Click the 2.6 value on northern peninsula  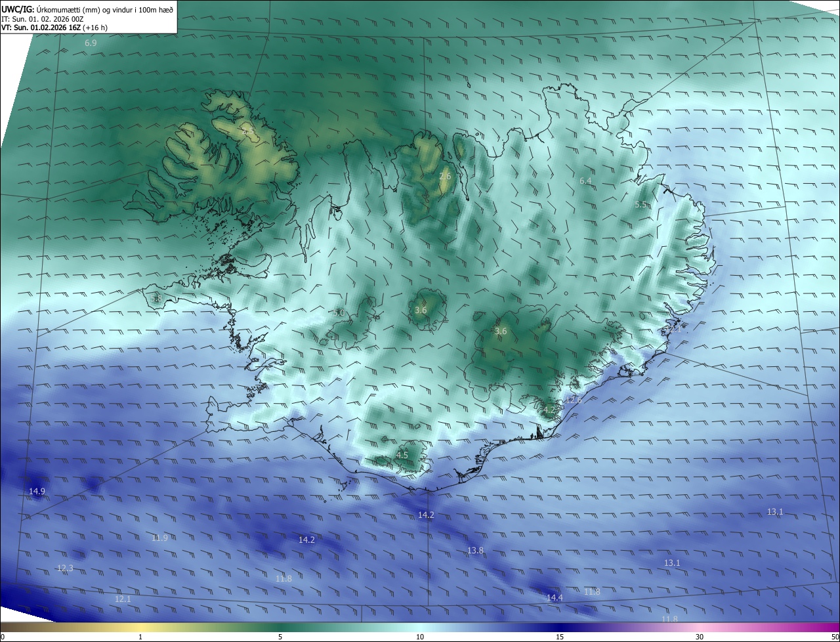[x=445, y=176]
